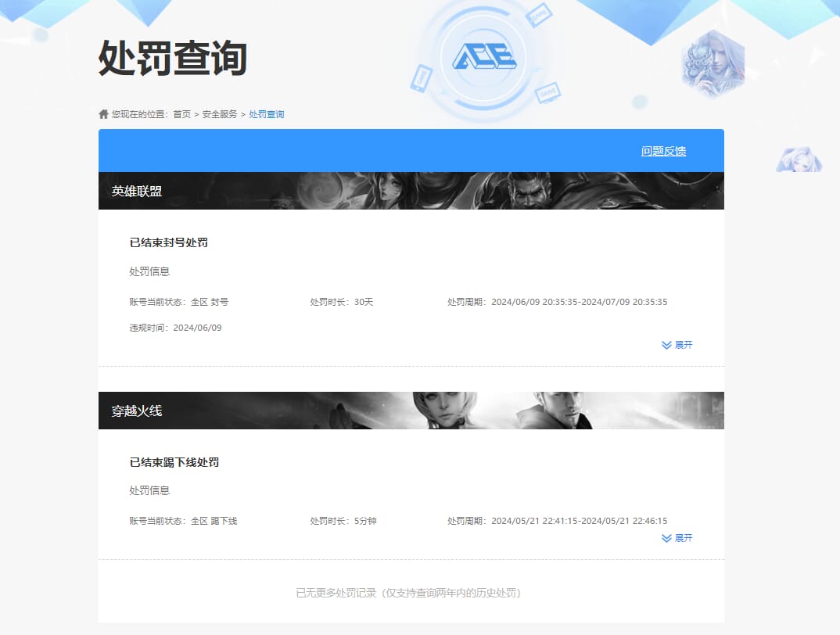Open 安全服务 breadcrumb link
The image size is (840, 635).
(220, 114)
